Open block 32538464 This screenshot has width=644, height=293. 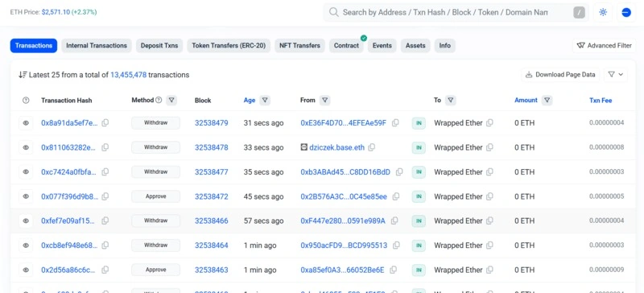211,246
